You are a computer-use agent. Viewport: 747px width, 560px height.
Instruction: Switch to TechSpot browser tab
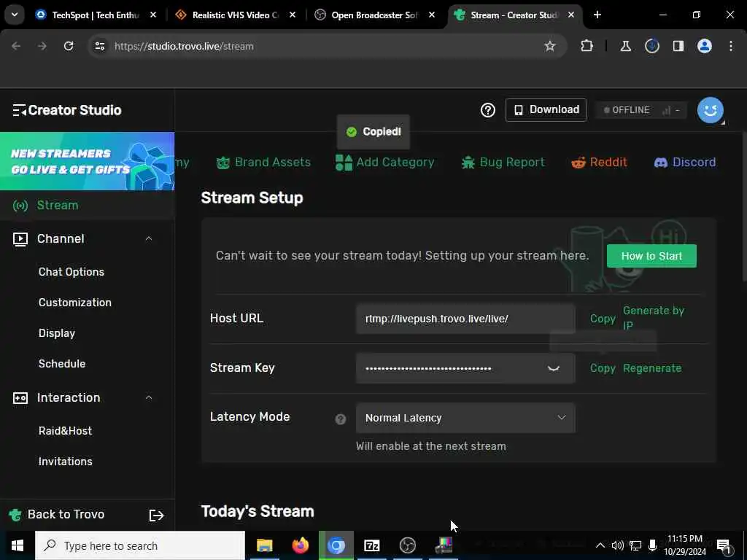point(96,15)
